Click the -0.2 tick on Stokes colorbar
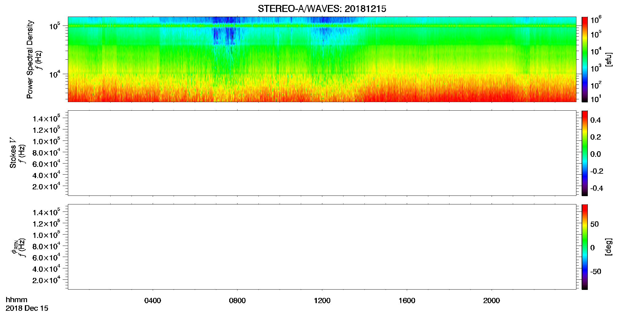The height and width of the screenshot is (332, 644). pos(597,171)
